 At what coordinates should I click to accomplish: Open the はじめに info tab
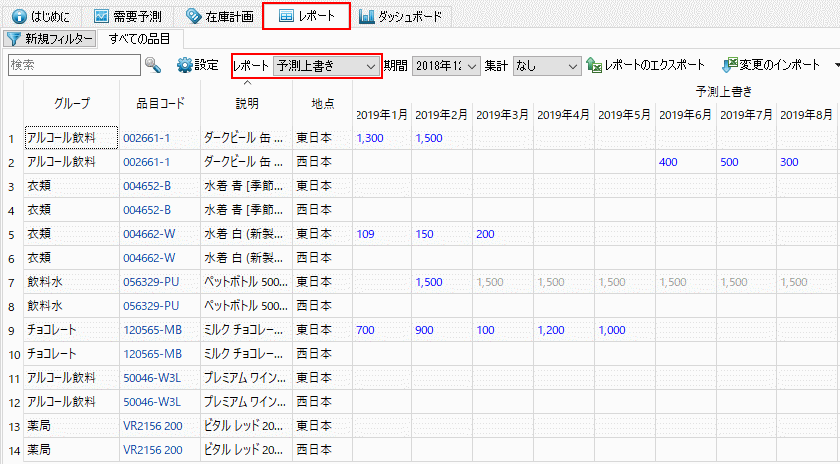pyautogui.click(x=44, y=16)
